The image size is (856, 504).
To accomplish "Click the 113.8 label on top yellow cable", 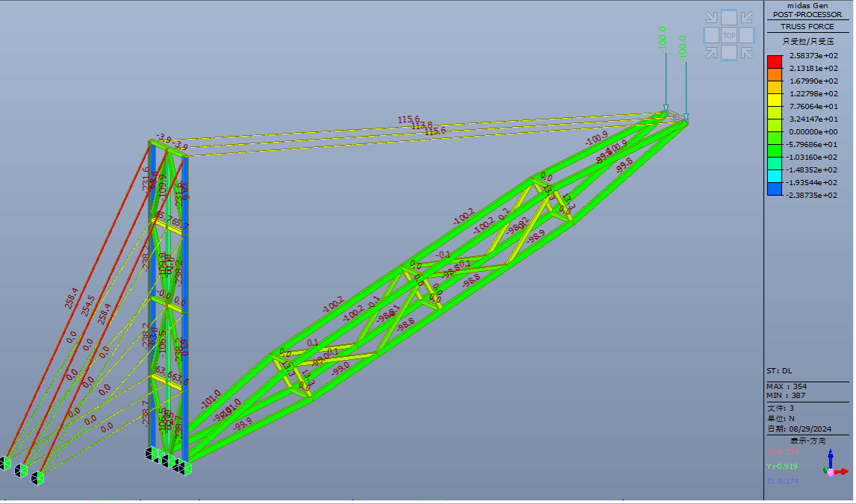I will click(422, 125).
